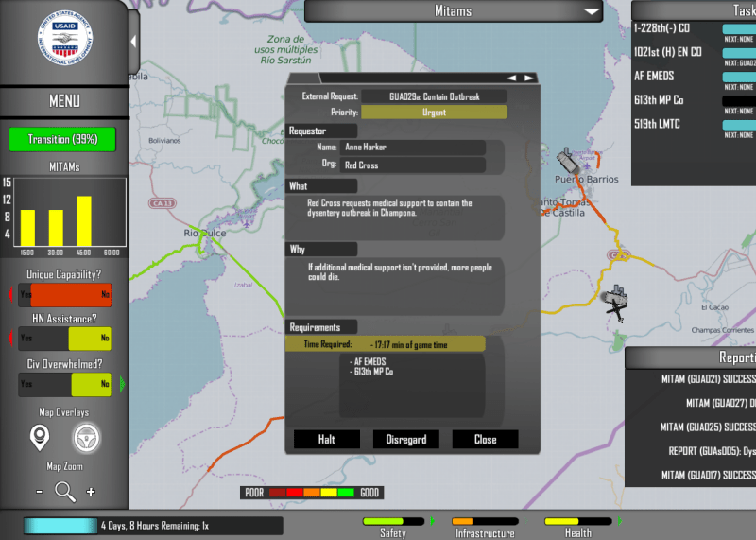Viewport: 756px width, 540px height.
Task: Open the MENU header
Action: [63, 101]
